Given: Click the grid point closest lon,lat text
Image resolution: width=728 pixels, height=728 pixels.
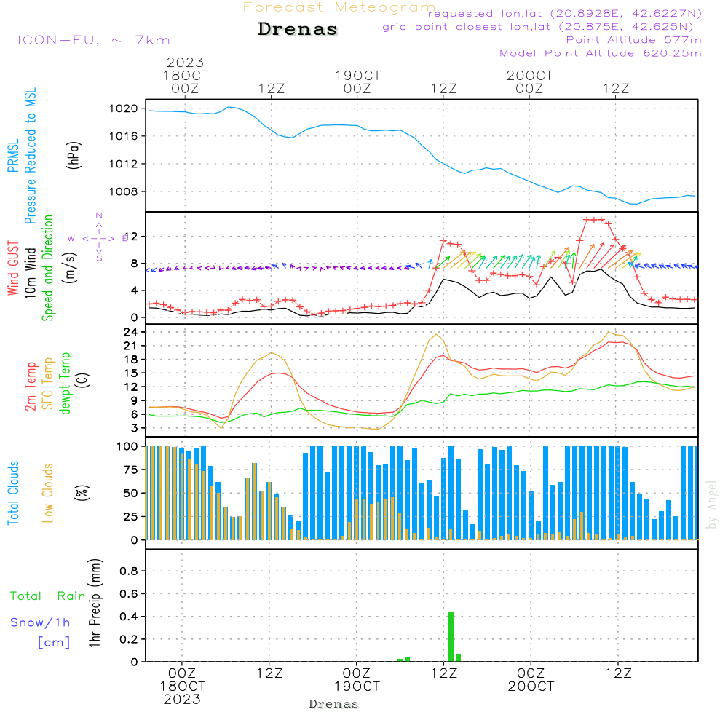Looking at the screenshot, I should click(538, 27).
